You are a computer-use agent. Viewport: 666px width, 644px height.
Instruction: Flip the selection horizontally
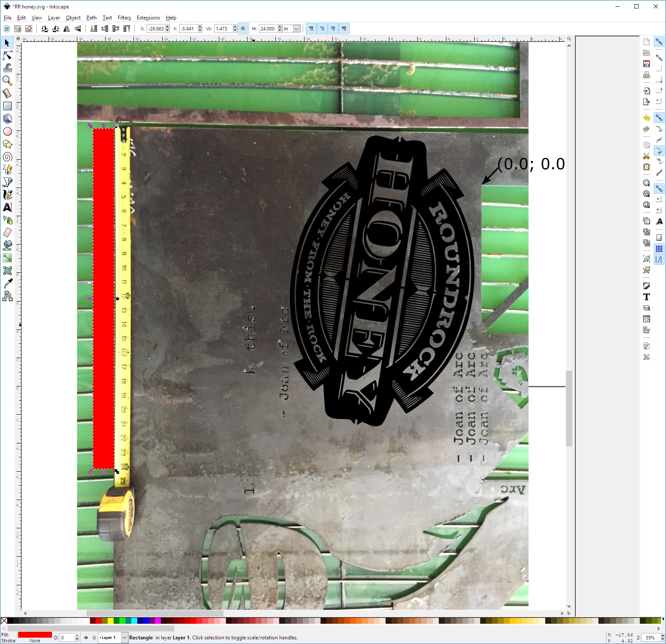[x=67, y=29]
